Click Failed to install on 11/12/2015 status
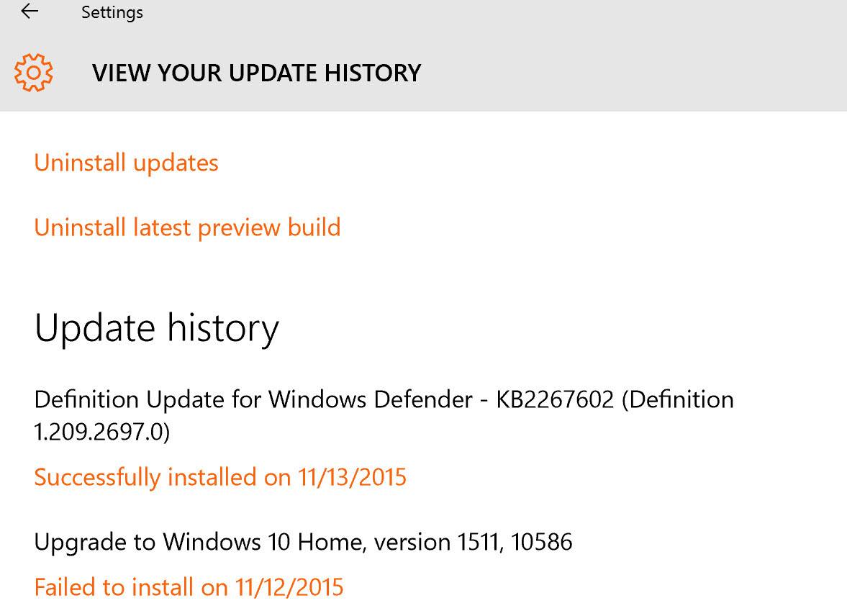Viewport: 847px width, 616px height. coord(189,587)
